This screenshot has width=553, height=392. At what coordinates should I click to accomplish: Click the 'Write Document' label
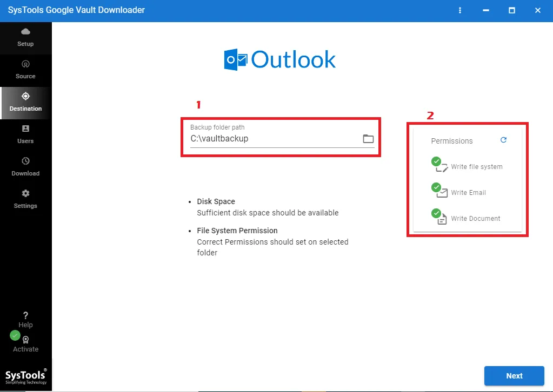(x=475, y=218)
